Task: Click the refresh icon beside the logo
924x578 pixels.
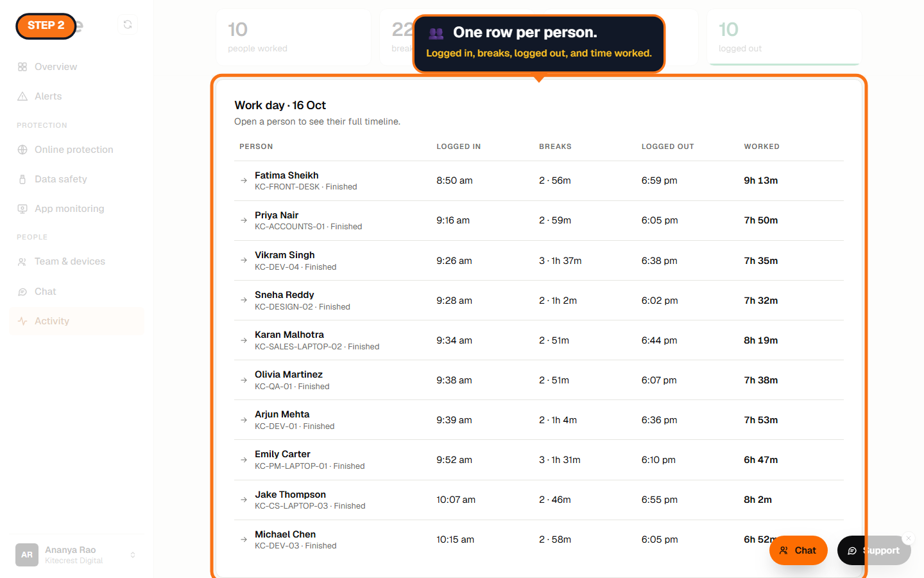Action: [x=128, y=24]
